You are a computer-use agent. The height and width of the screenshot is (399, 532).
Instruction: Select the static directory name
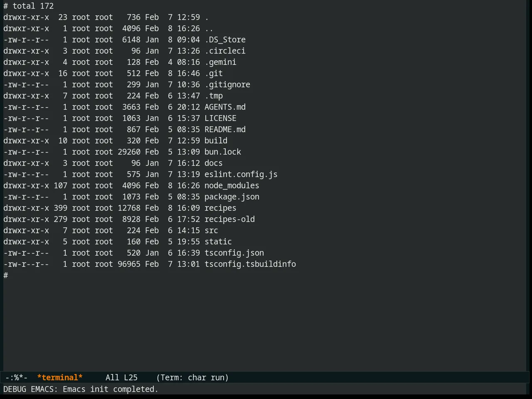coord(218,242)
